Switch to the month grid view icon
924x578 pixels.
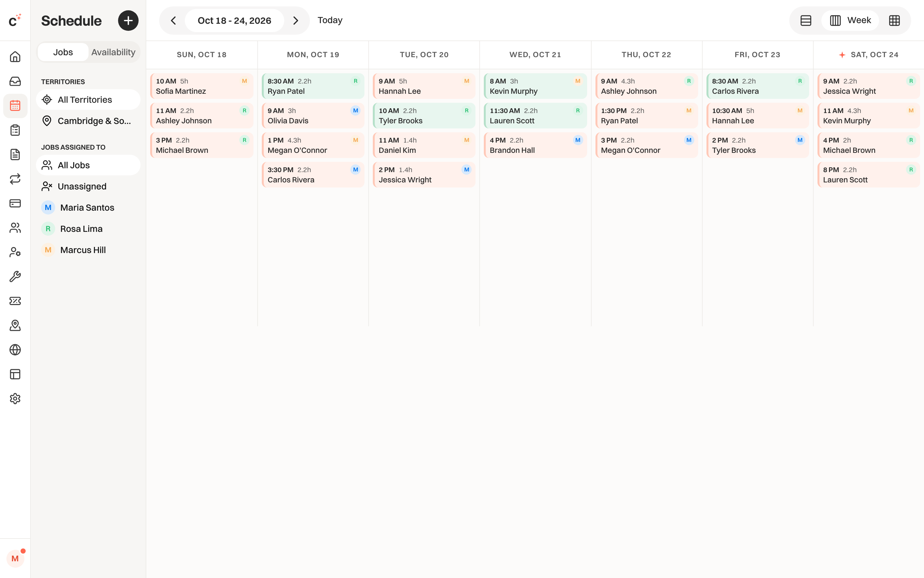pyautogui.click(x=894, y=21)
